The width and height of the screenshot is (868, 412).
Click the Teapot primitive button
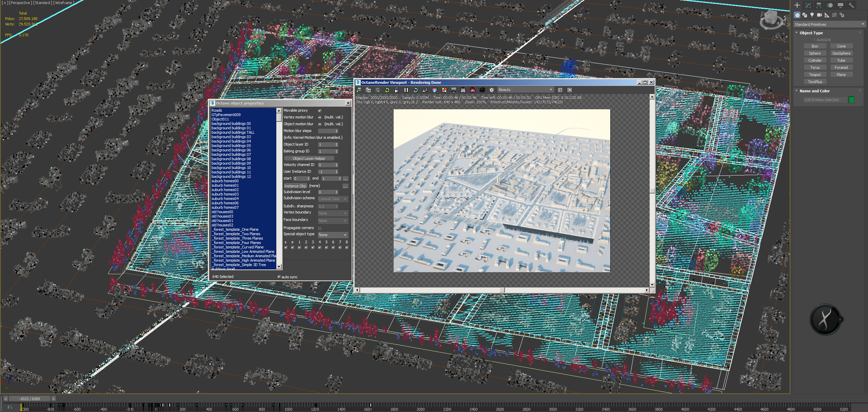(x=814, y=75)
